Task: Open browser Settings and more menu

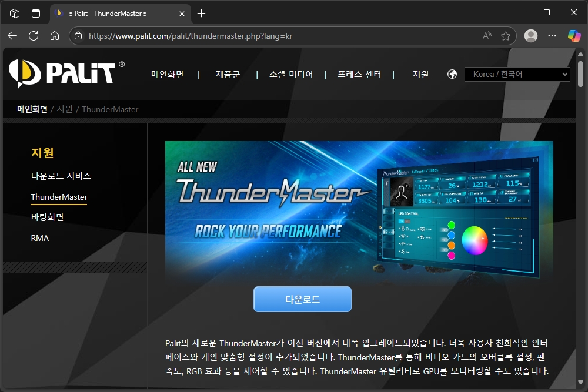Action: click(552, 36)
